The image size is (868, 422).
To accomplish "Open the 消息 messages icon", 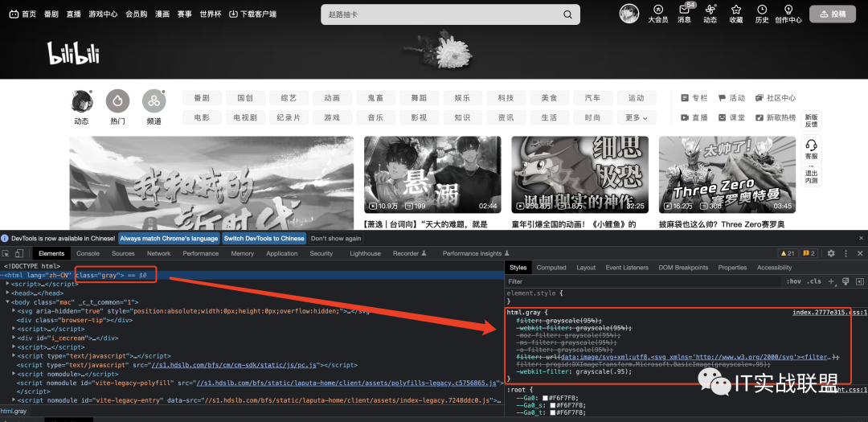I will coord(684,10).
